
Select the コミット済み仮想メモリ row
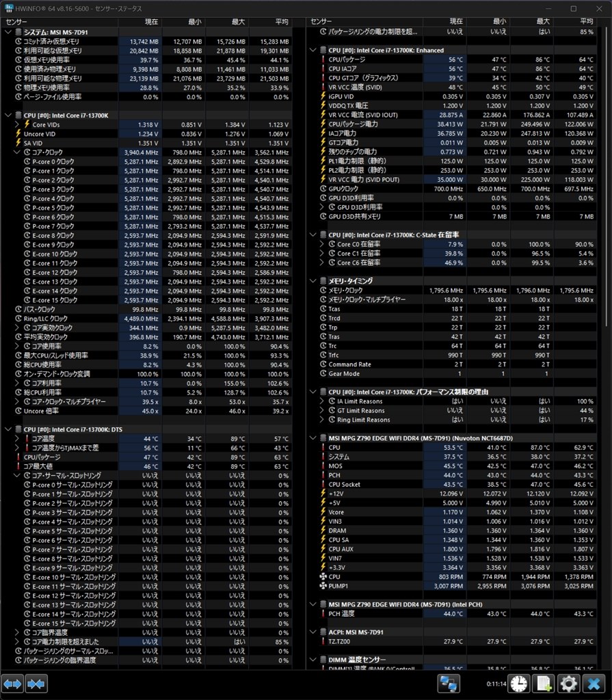148,42
